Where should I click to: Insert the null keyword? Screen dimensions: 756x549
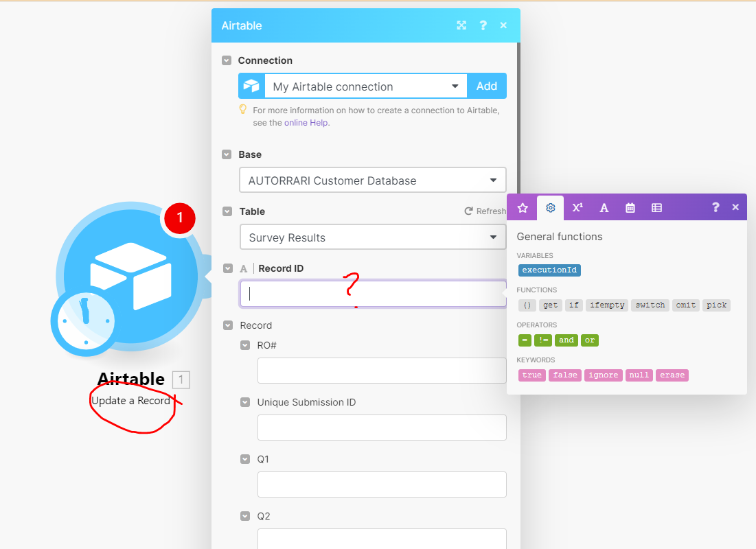[639, 375]
